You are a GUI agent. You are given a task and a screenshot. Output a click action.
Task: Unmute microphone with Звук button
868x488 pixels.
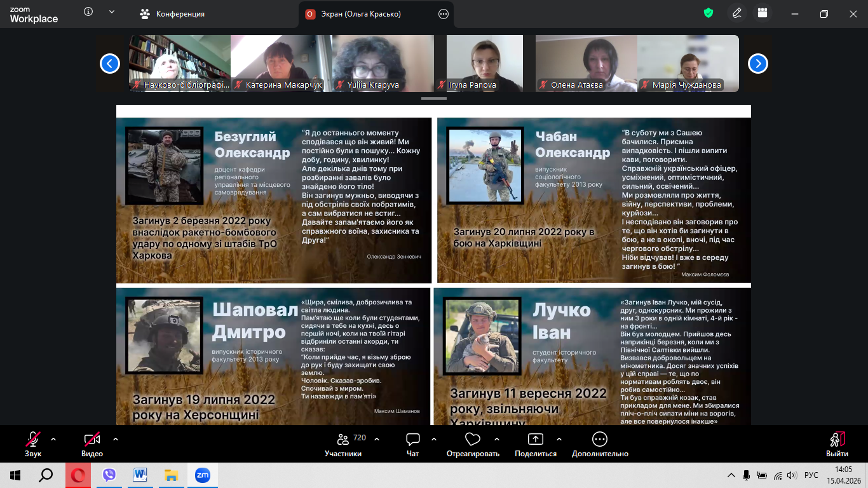click(x=33, y=444)
